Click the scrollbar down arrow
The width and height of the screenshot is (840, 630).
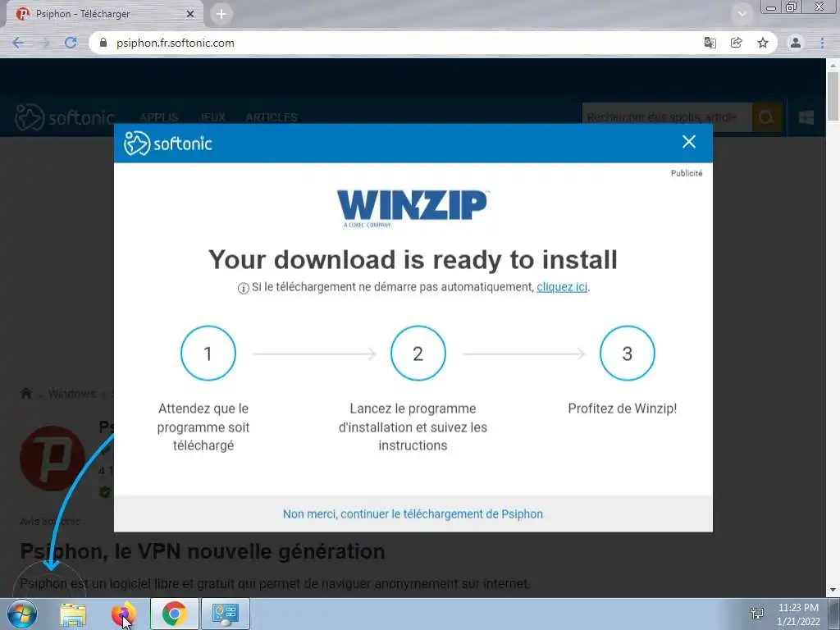tap(833, 590)
